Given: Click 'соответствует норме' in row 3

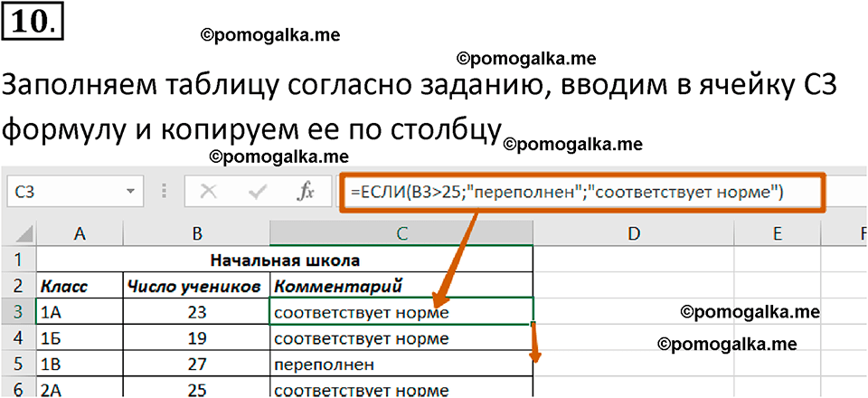Looking at the screenshot, I should (401, 312).
